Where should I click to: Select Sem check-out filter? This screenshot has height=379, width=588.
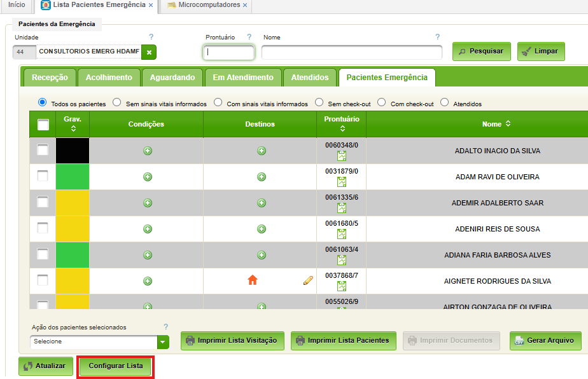pyautogui.click(x=319, y=102)
